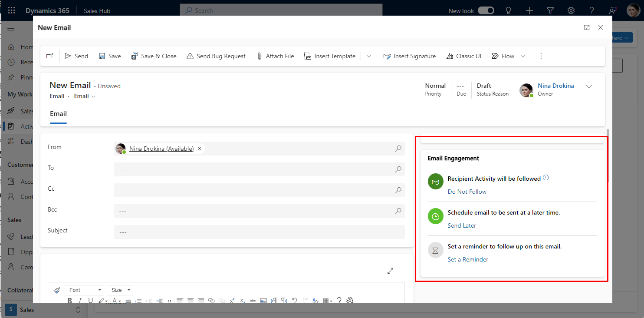Click the pop-out form icon before Send
The height and width of the screenshot is (318, 644).
pos(50,56)
